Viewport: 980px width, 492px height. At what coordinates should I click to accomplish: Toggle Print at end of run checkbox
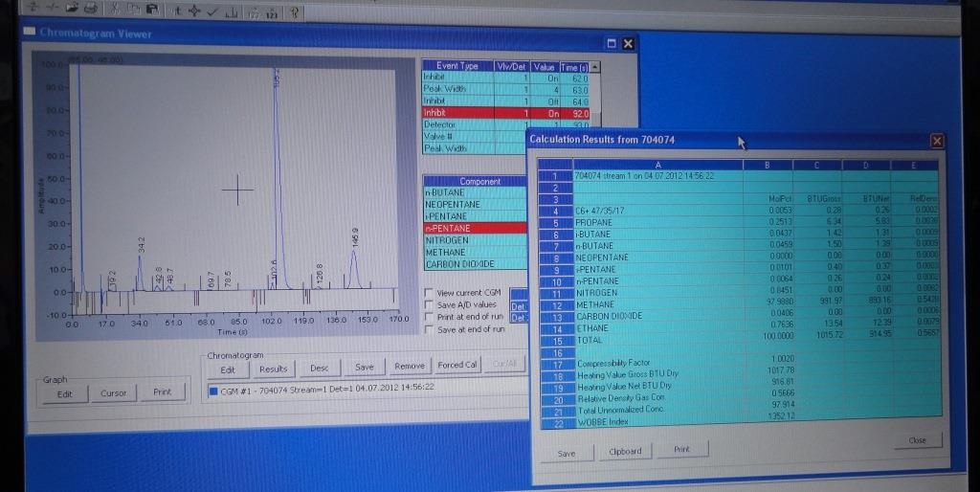pyautogui.click(x=429, y=316)
